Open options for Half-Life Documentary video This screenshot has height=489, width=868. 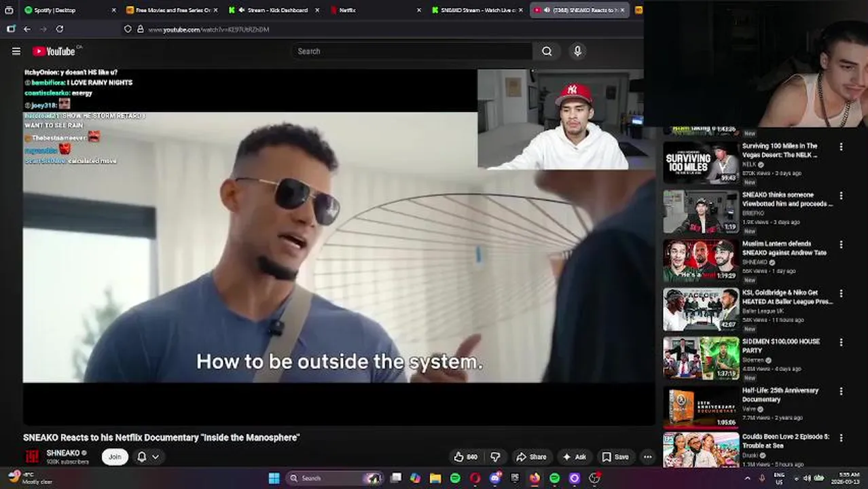tap(841, 391)
